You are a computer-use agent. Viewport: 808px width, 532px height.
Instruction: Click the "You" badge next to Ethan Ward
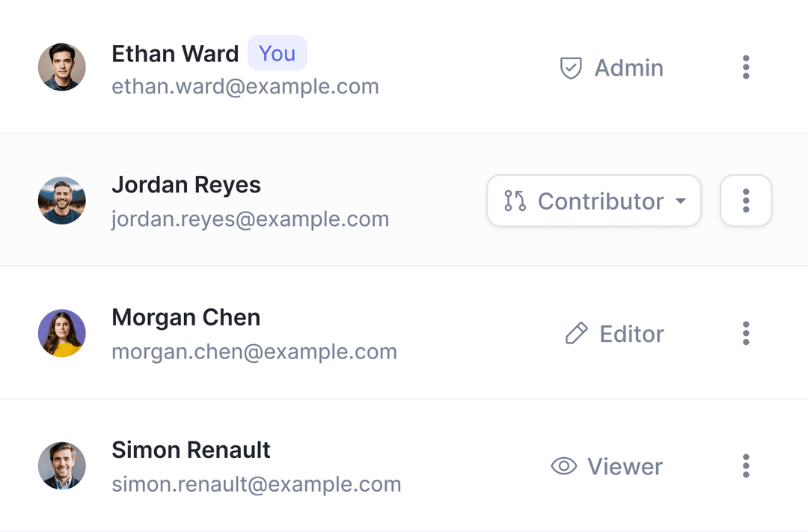pyautogui.click(x=277, y=54)
